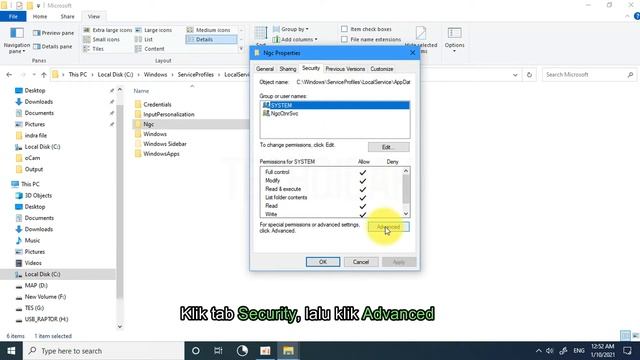Open Cortana circle on taskbar
The width and height of the screenshot is (640, 360).
(196, 351)
